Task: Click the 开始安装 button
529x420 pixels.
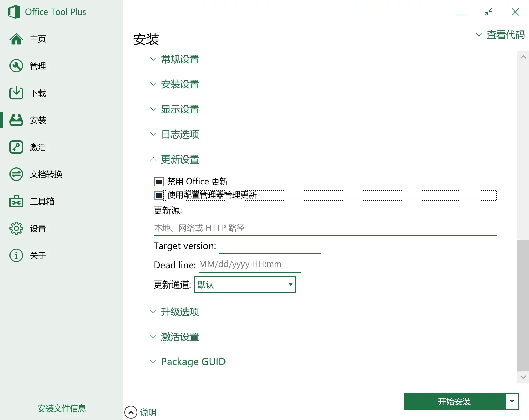Action: coord(454,401)
